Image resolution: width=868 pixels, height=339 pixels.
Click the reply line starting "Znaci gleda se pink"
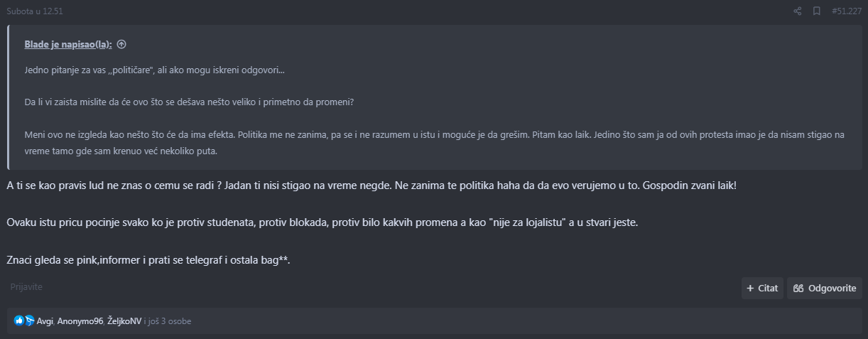tap(148, 260)
